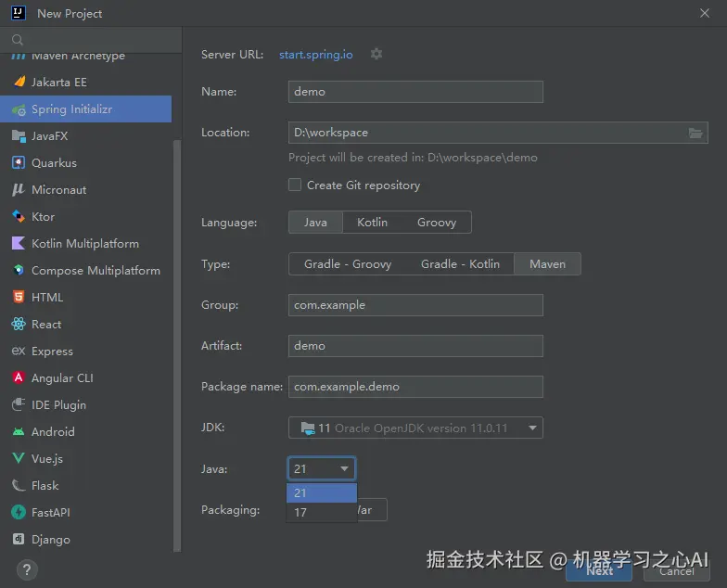Choose Gradle - Groovy build type
Image resolution: width=727 pixels, height=588 pixels.
pos(348,264)
